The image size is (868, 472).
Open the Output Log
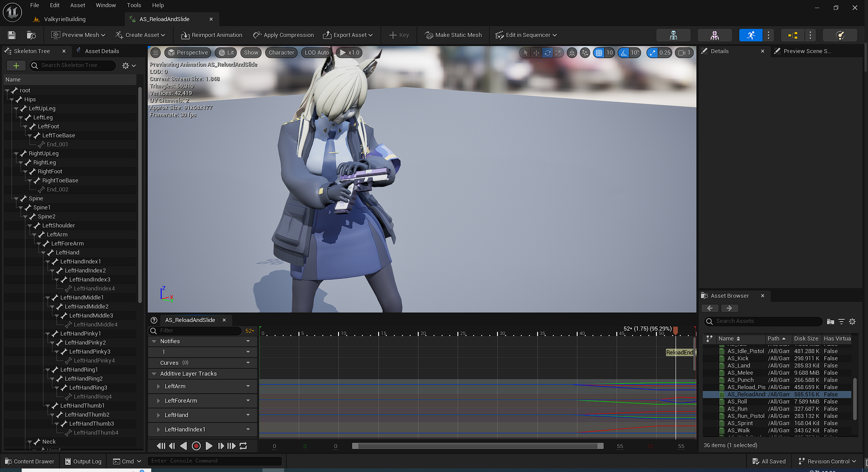click(x=83, y=462)
